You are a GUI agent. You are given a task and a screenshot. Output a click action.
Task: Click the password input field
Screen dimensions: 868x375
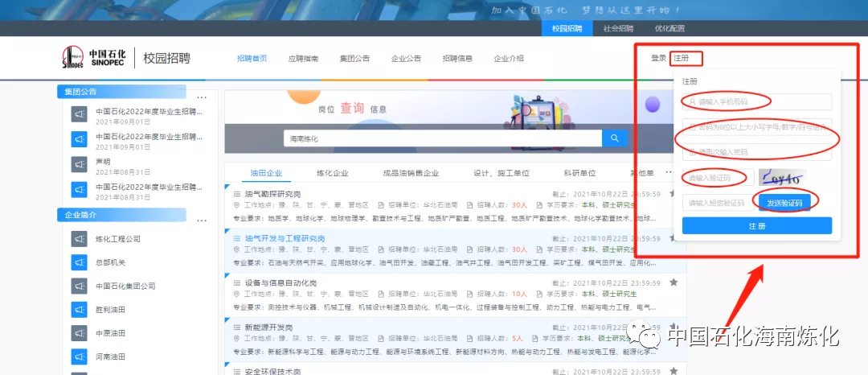coord(757,127)
